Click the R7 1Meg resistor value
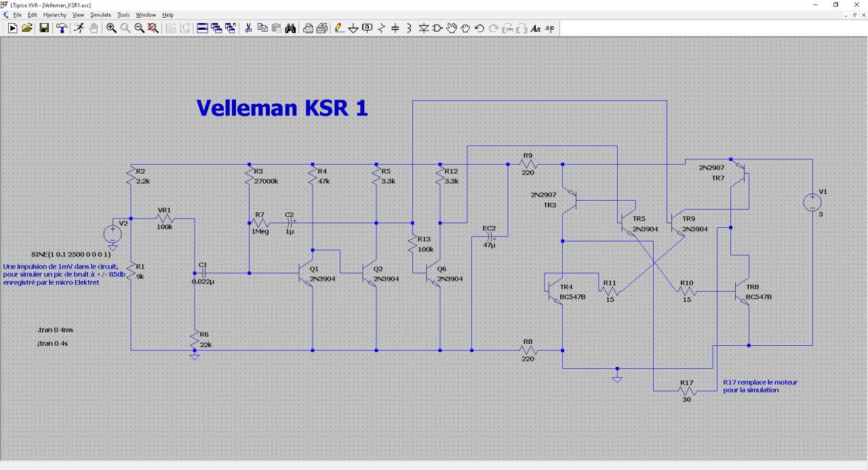The height and width of the screenshot is (470, 868). [261, 231]
